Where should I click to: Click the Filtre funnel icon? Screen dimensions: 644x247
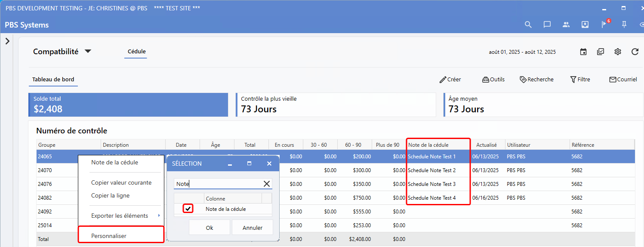click(573, 80)
